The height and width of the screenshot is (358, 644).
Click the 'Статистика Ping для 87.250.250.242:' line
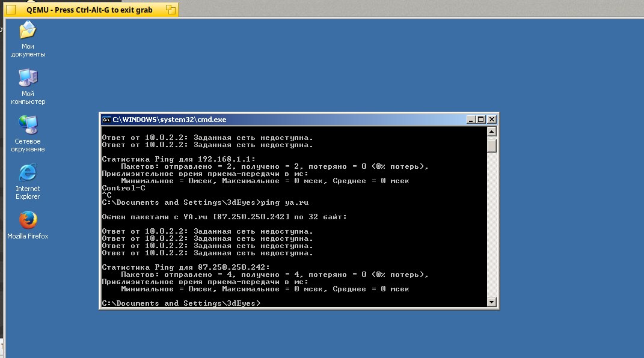pos(186,267)
